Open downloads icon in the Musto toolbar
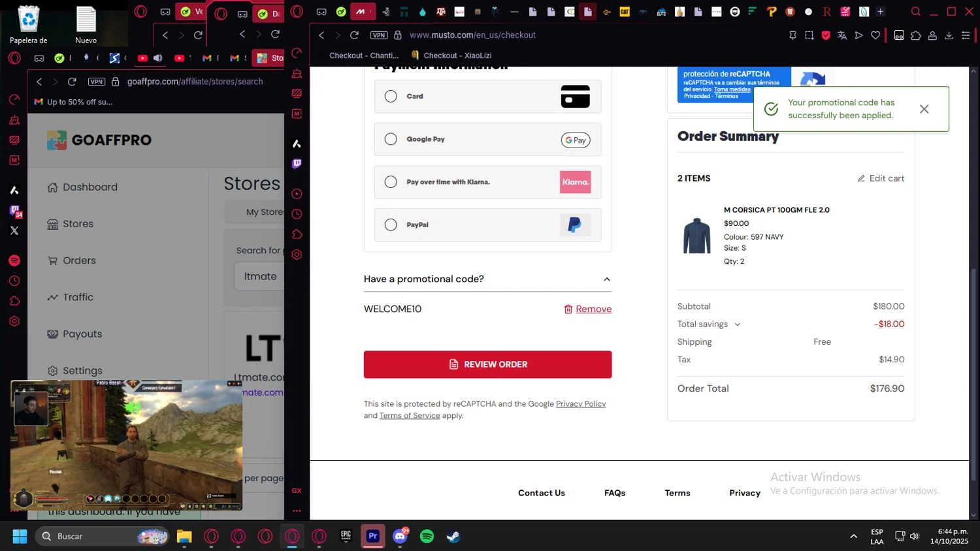 tap(949, 35)
